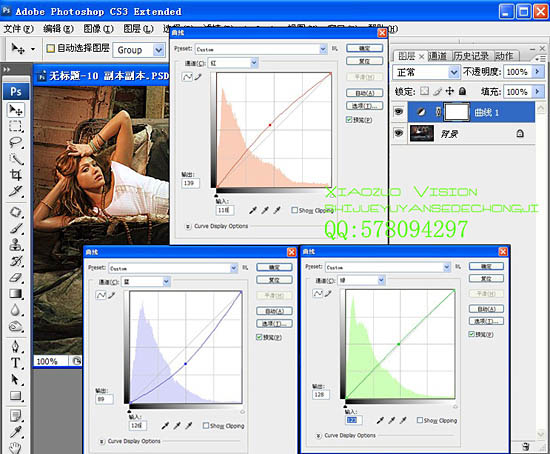The width and height of the screenshot is (550, 454).
Task: Switch to the 通道 tab
Action: coord(438,56)
